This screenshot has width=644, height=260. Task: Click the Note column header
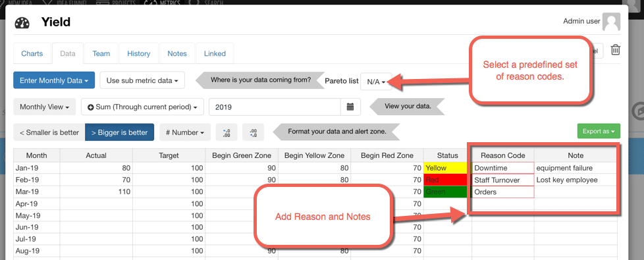pos(576,156)
